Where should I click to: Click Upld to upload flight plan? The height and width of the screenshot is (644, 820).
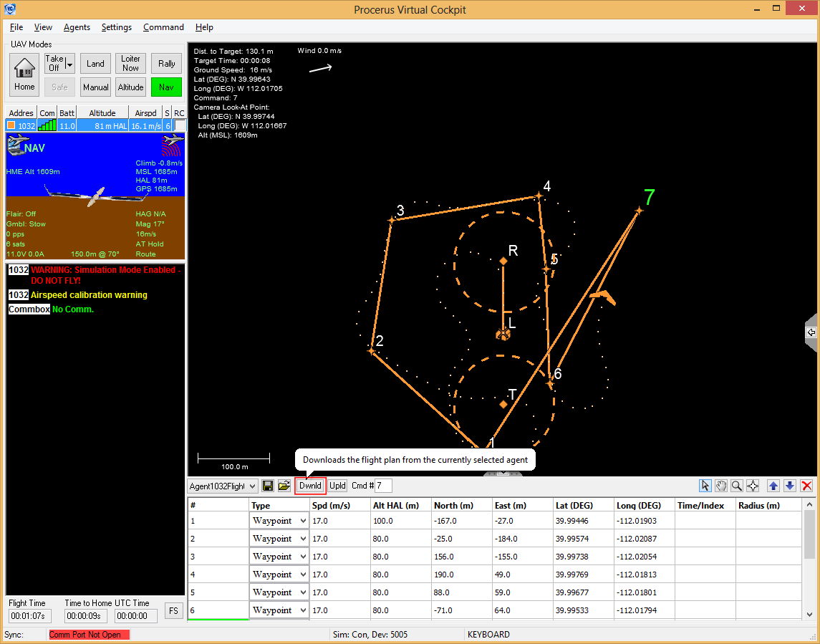(x=338, y=486)
